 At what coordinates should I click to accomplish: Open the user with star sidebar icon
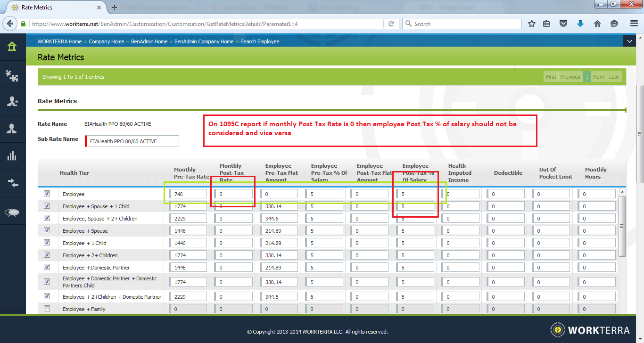coord(12,101)
